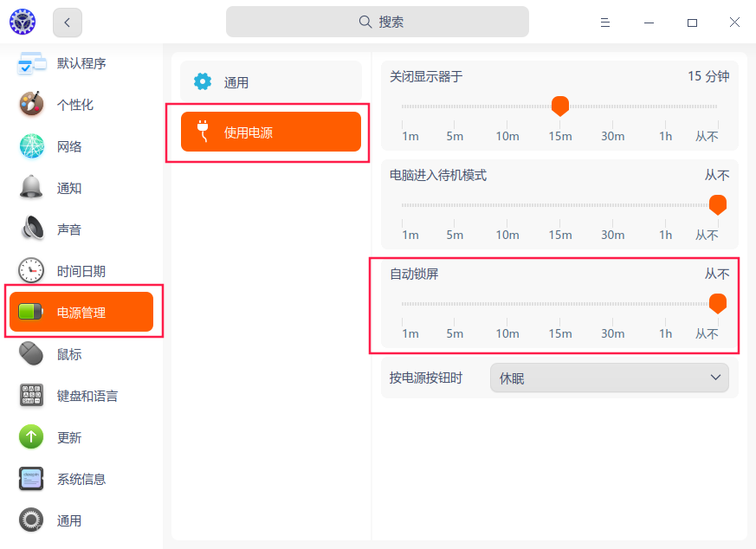Click the plug icon on 使用电源
756x549 pixels.
tap(203, 131)
